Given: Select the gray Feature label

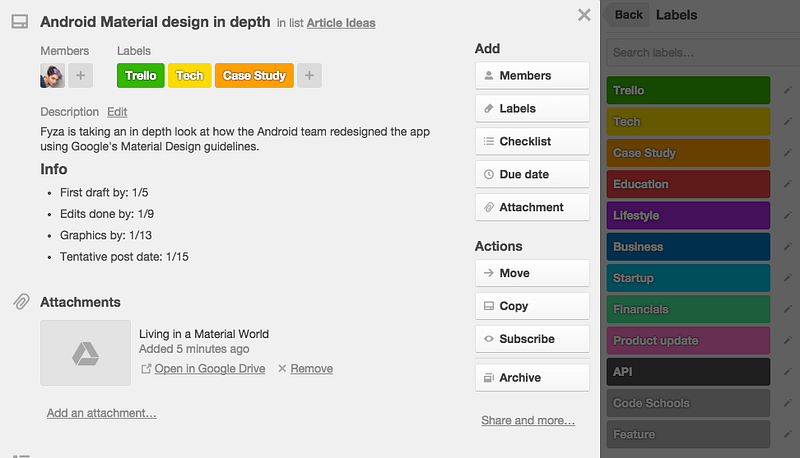Looking at the screenshot, I should [688, 434].
